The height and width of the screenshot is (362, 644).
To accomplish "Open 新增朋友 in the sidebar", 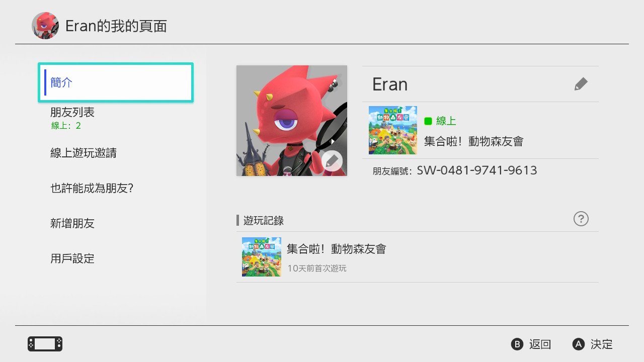I will pyautogui.click(x=116, y=223).
